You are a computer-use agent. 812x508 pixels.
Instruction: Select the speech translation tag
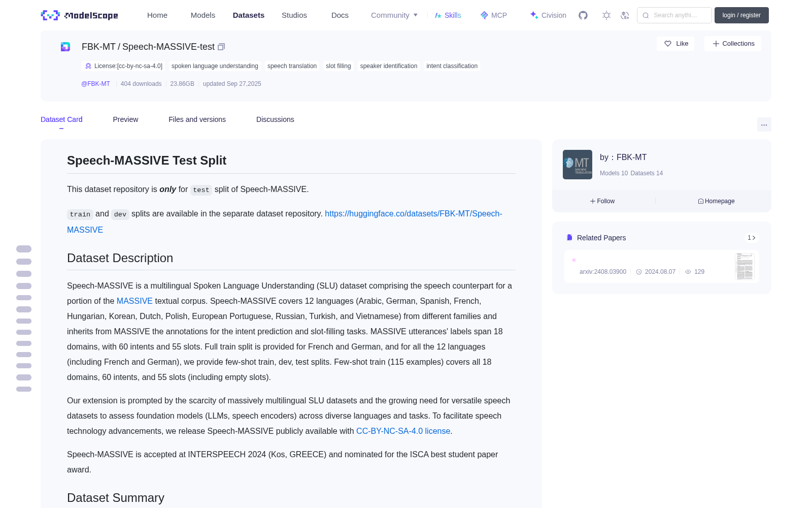292,66
